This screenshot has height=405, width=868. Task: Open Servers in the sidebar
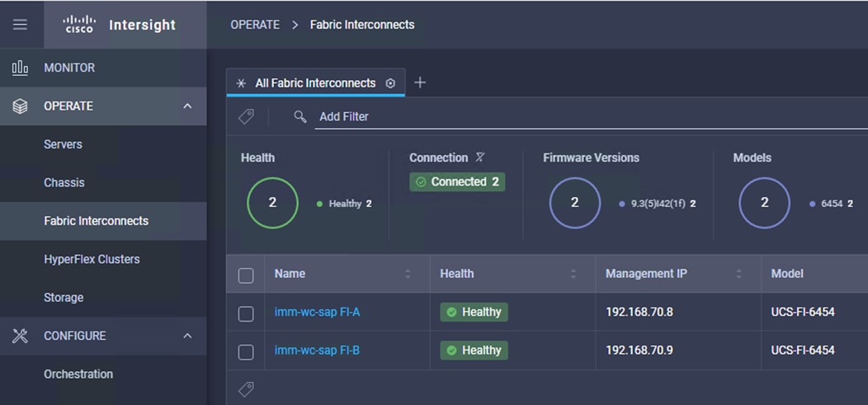pos(103,144)
